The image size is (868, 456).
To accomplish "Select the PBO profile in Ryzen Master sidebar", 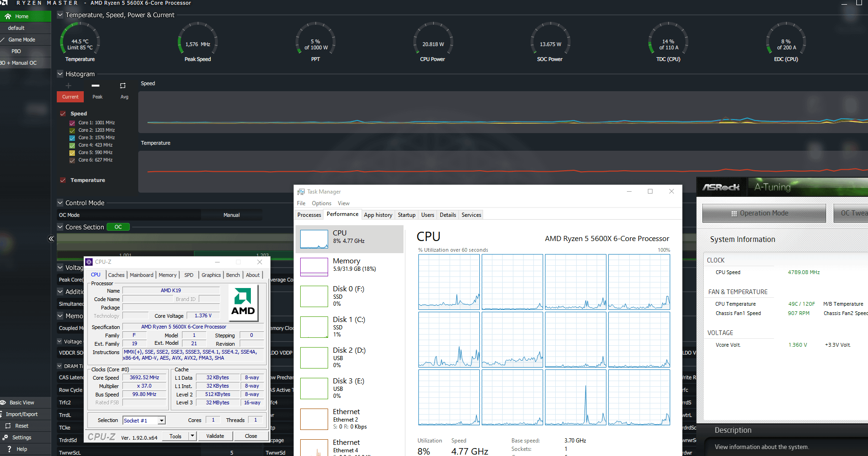I will [x=25, y=51].
